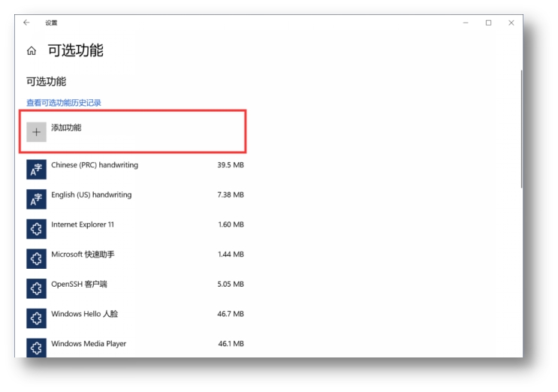The width and height of the screenshot is (558, 392).
Task: Click the Windows Media Player feature icon
Action: (36, 348)
